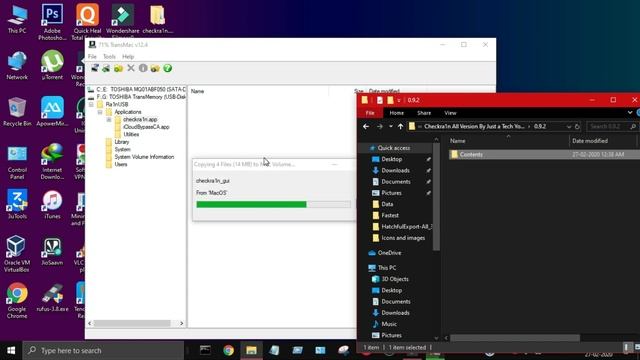Open Control Panel desktop shortcut
This screenshot has width=640, height=360.
click(17, 162)
